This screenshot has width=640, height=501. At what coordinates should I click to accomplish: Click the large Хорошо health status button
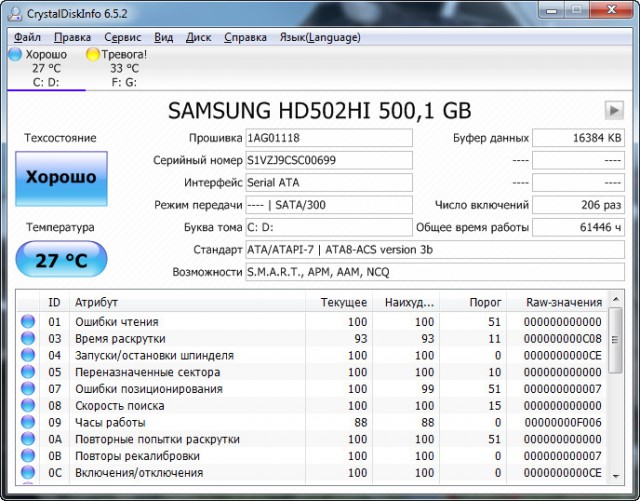tap(61, 178)
